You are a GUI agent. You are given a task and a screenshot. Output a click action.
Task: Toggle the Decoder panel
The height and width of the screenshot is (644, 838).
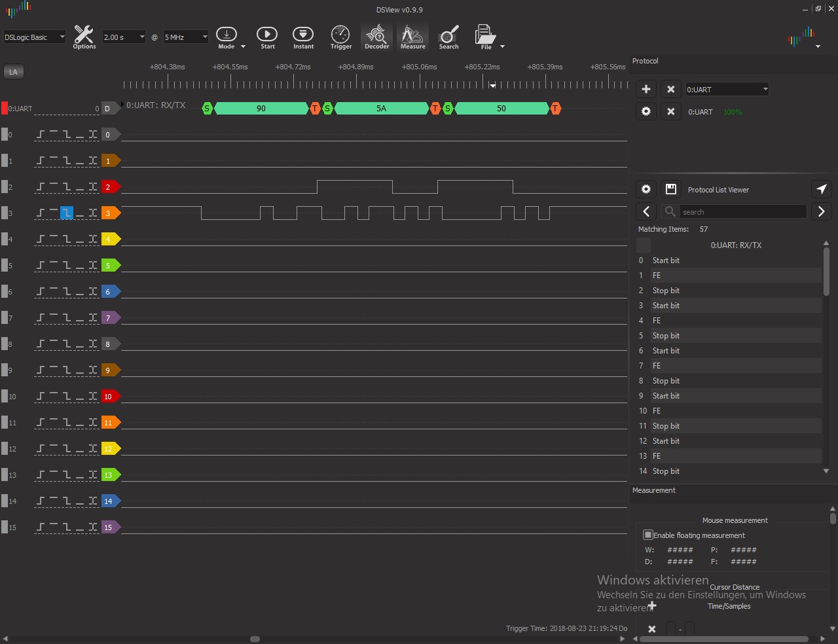coord(376,37)
